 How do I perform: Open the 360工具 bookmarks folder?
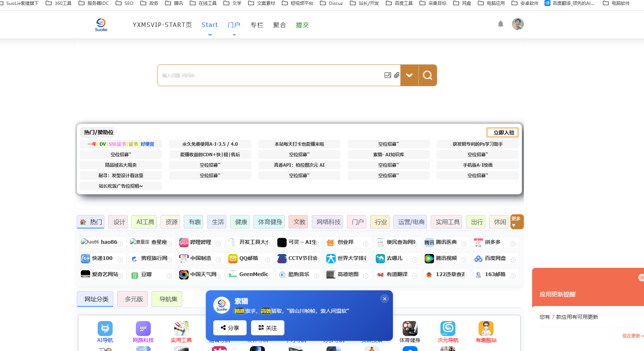click(58, 3)
